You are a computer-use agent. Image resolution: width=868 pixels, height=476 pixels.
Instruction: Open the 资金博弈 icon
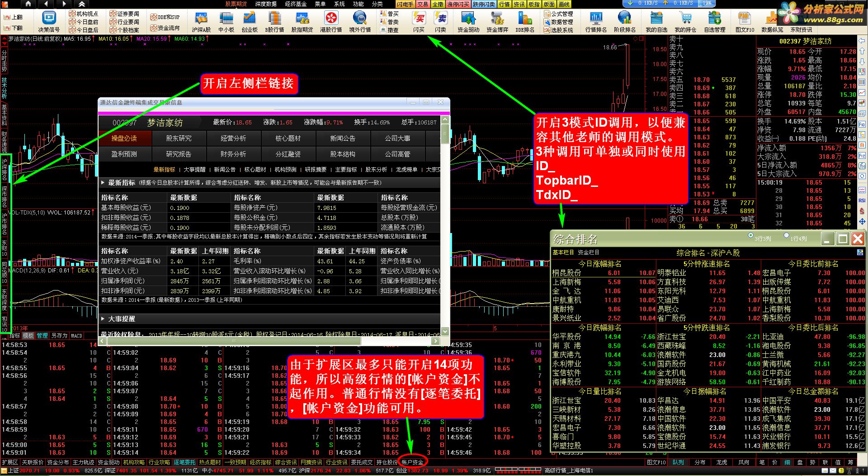click(497, 21)
